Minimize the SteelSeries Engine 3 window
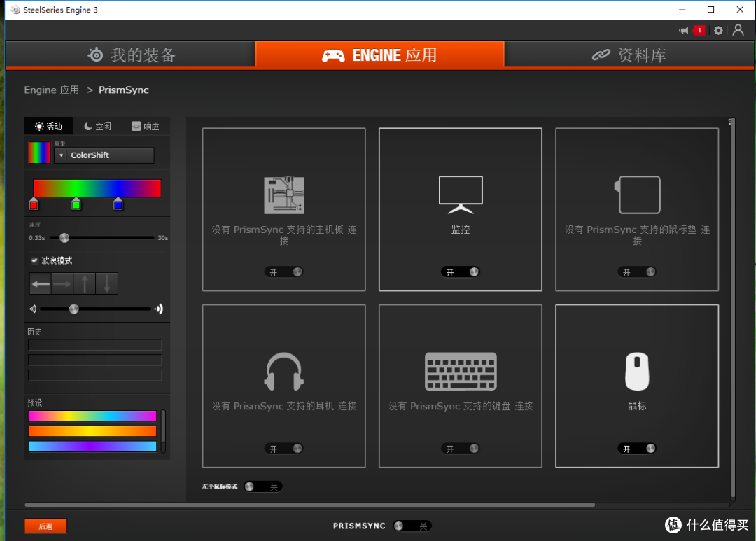 coord(682,10)
